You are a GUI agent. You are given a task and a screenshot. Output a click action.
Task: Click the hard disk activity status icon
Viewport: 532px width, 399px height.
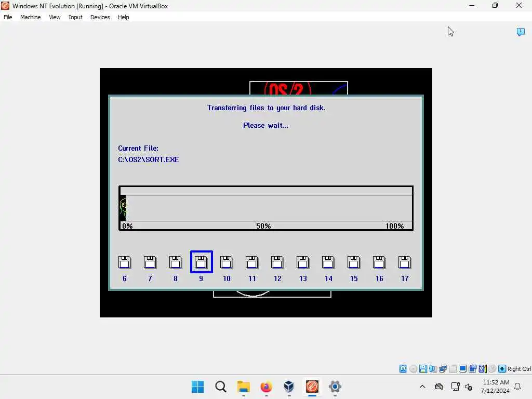click(x=403, y=369)
